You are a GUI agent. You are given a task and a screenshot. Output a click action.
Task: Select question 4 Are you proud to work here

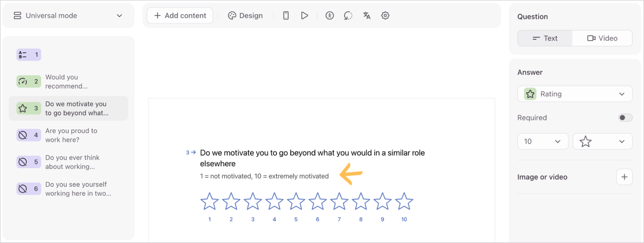(68, 135)
